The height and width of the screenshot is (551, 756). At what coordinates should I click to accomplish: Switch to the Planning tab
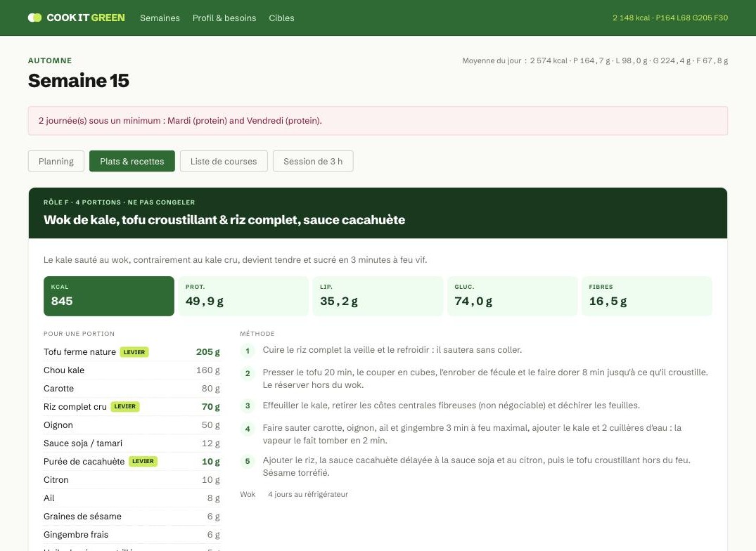tap(56, 162)
